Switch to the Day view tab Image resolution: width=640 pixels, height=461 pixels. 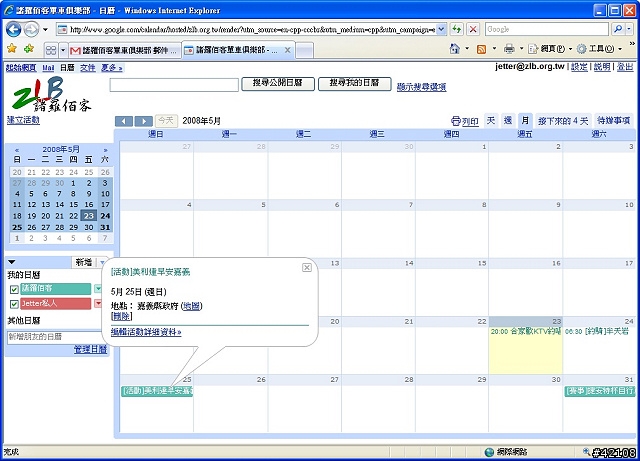(x=491, y=120)
